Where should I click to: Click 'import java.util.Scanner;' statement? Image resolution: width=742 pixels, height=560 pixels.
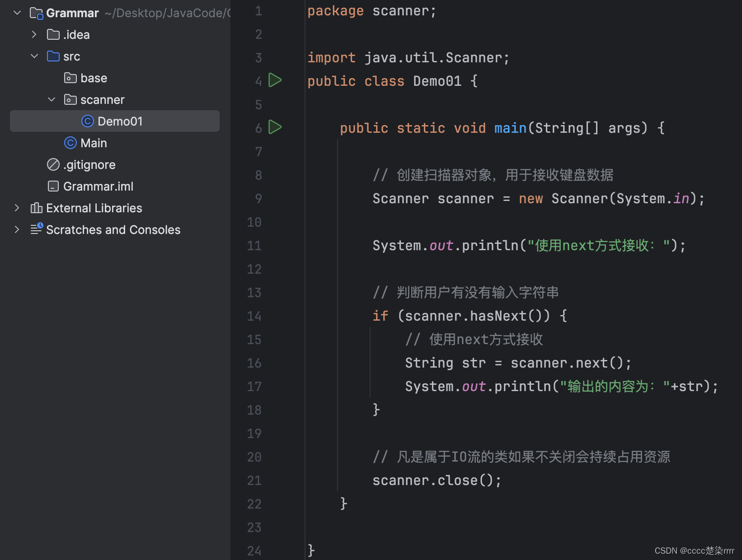[x=409, y=57]
